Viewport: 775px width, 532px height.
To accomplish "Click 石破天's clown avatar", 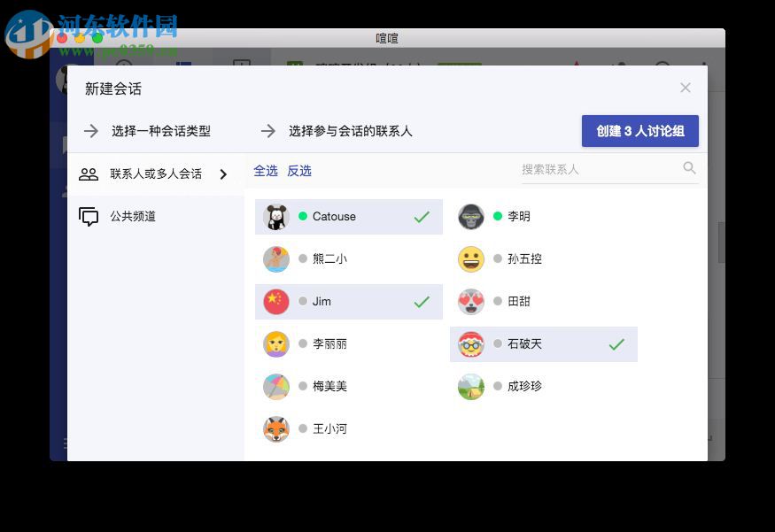I will point(471,343).
